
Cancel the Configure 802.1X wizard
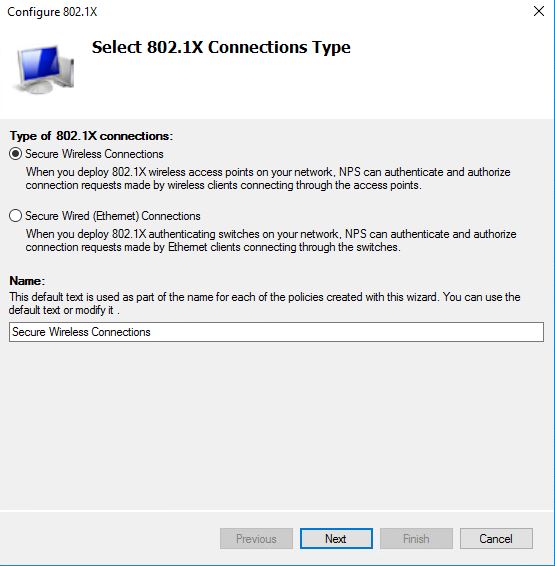tap(496, 539)
